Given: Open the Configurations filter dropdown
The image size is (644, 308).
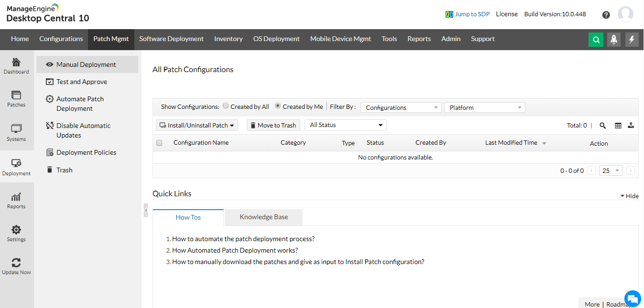Looking at the screenshot, I should click(401, 108).
